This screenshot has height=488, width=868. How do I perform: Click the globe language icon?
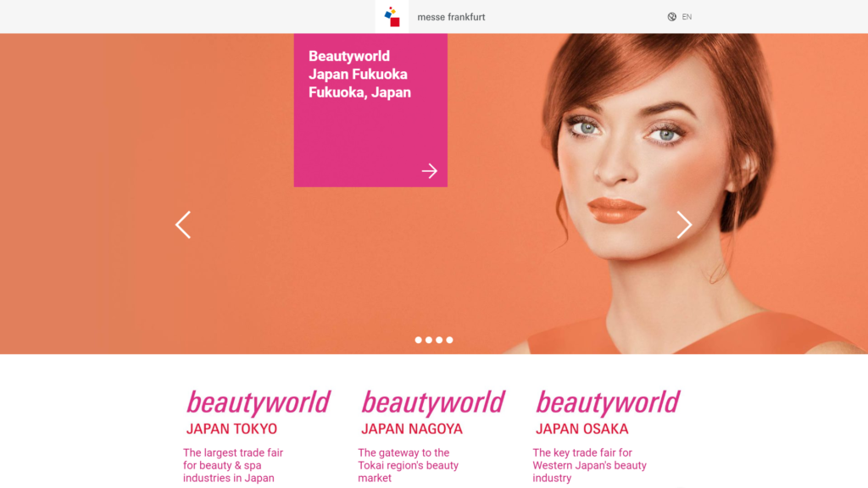coord(671,17)
